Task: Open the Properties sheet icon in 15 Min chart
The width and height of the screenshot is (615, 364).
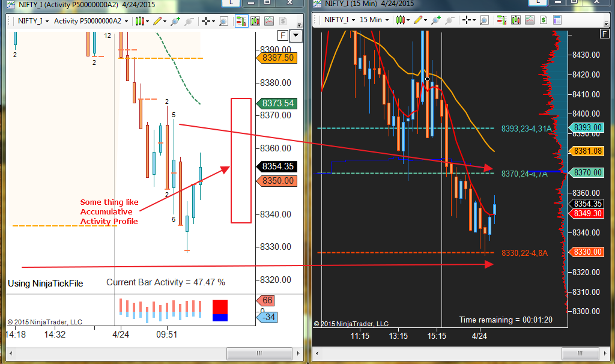Action: [557, 20]
